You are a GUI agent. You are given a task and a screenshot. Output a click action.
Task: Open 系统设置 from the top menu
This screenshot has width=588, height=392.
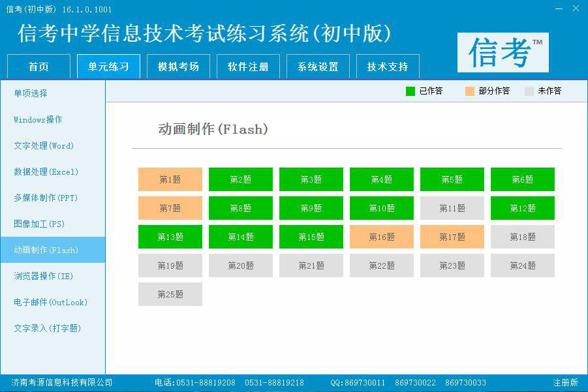tap(318, 66)
